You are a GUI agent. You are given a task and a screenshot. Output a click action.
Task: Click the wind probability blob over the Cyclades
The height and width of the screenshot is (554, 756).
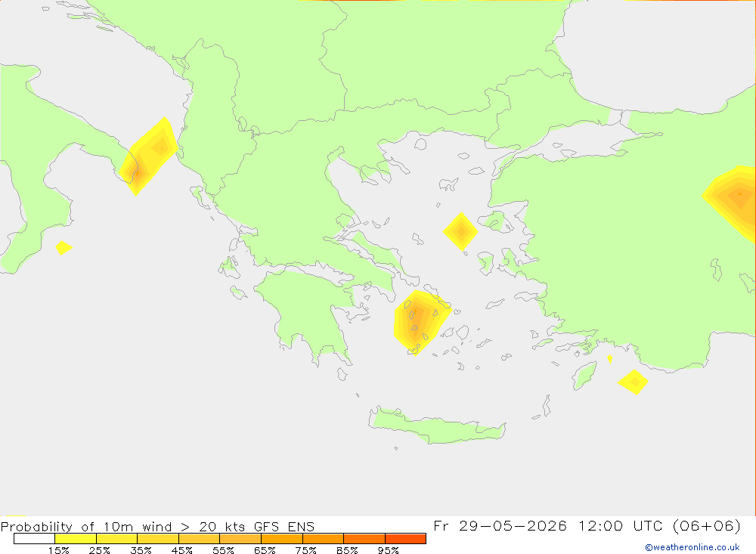pyautogui.click(x=420, y=322)
